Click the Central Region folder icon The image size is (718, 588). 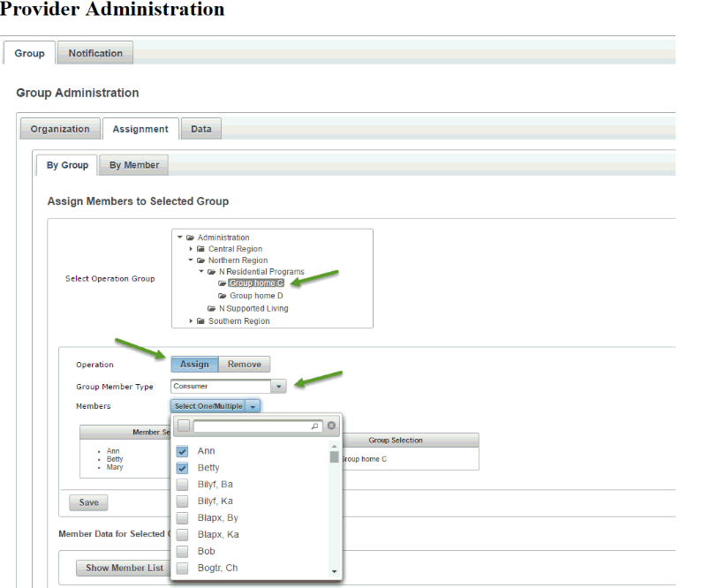201,250
